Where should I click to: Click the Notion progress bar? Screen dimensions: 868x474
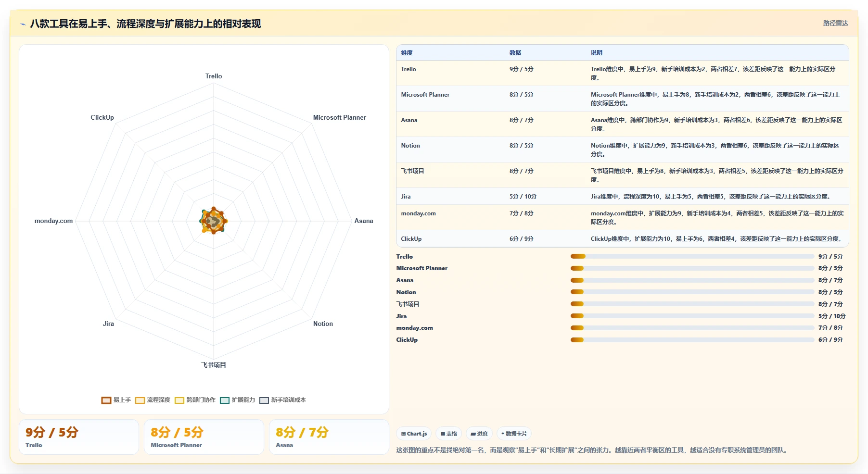tap(692, 292)
